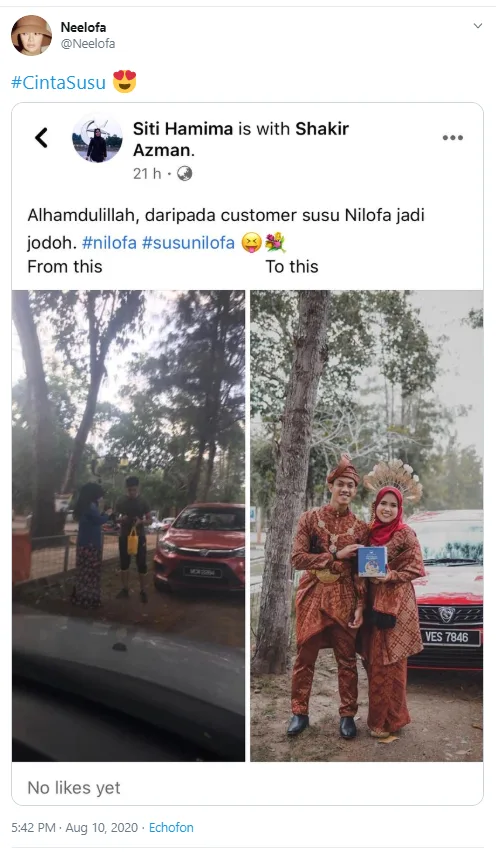Open the three-dot post menu
This screenshot has height=855, width=496.
click(x=452, y=137)
